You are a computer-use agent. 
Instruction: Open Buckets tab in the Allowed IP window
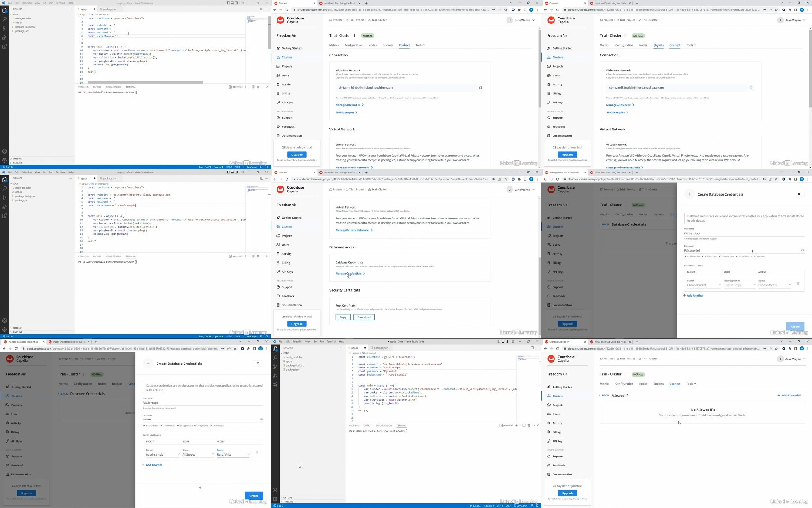click(x=658, y=384)
